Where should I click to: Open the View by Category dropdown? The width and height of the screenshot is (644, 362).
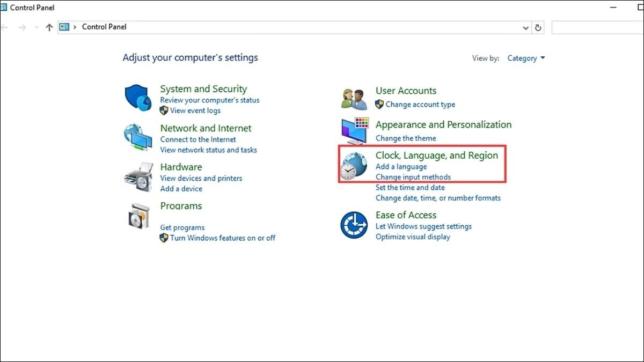526,58
